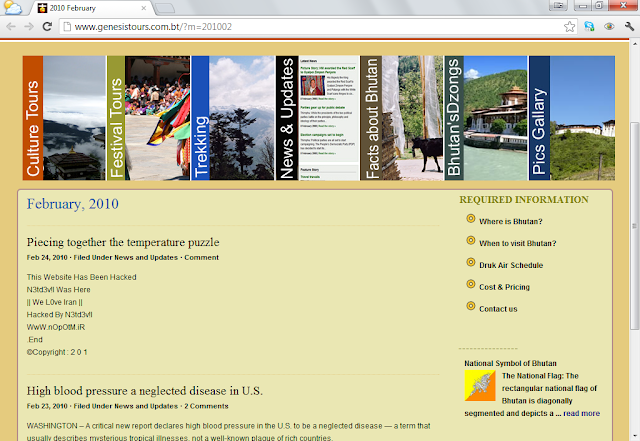Viewport: 640px width, 441px height.
Task: Open 'High blood pressure a neglected disease' post
Action: pyautogui.click(x=144, y=391)
